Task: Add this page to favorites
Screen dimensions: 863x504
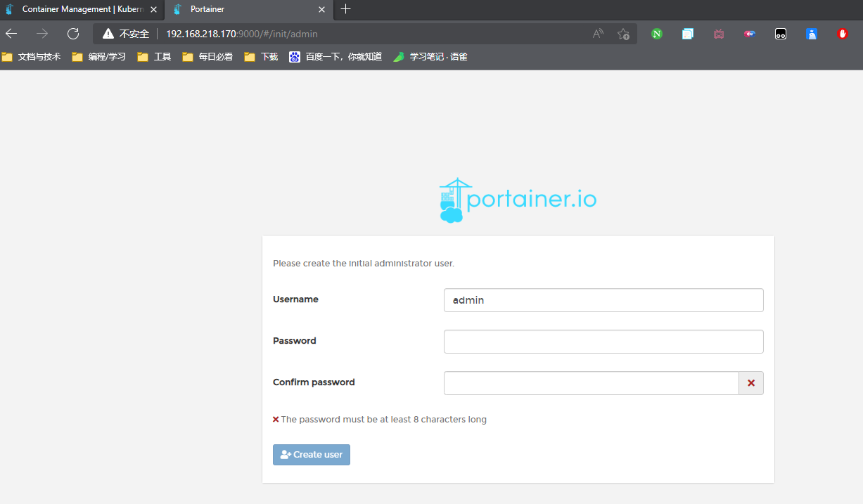Action: (623, 34)
